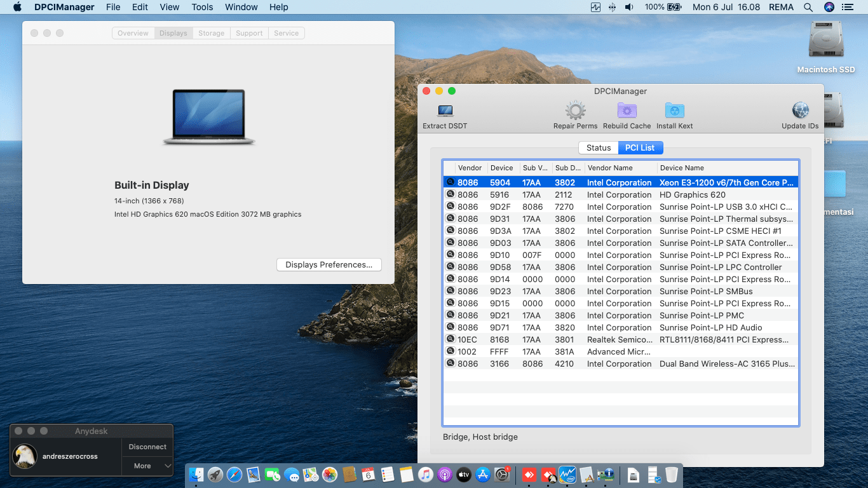868x488 pixels.
Task: Open Apple TV app in the Dock
Action: click(463, 474)
